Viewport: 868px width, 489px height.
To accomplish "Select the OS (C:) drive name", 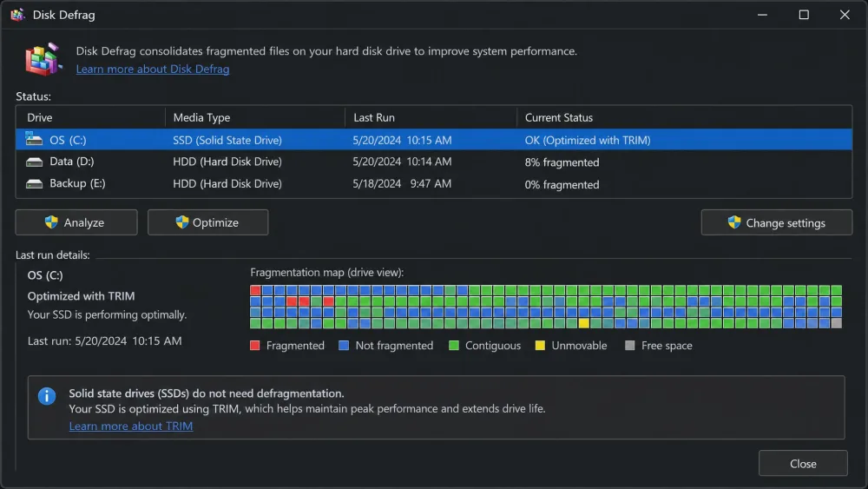I will click(x=68, y=140).
